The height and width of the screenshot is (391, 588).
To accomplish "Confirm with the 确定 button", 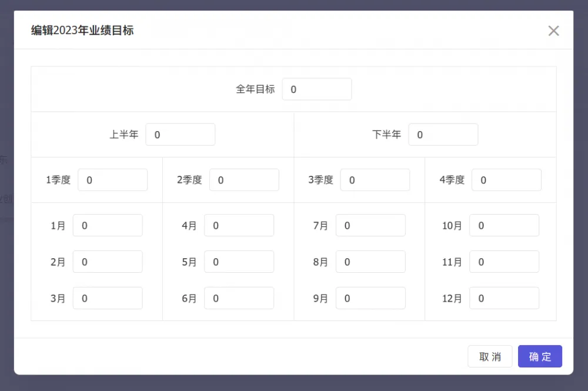I will click(x=540, y=356).
